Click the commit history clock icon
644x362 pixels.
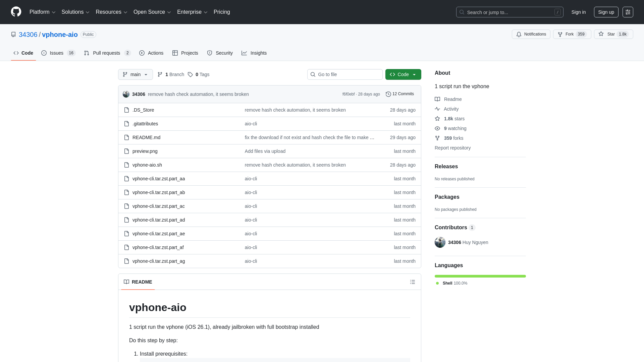388,94
